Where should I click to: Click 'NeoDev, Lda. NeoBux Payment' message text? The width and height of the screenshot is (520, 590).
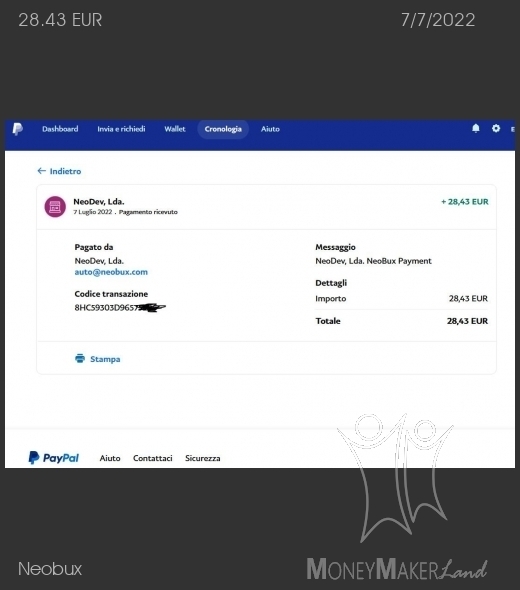pos(373,261)
